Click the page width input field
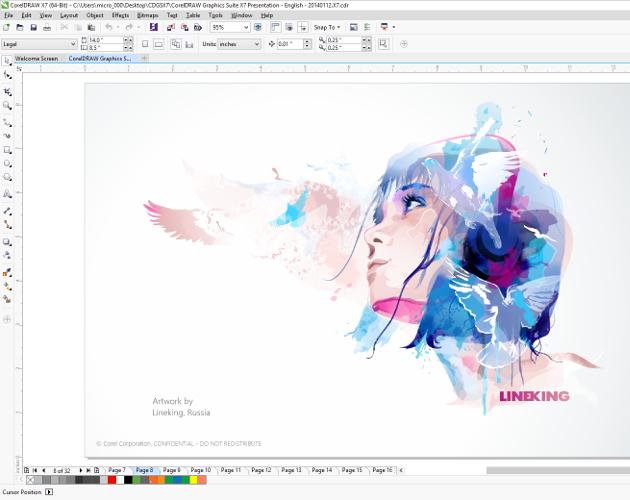This screenshot has width=630, height=500. [105, 40]
